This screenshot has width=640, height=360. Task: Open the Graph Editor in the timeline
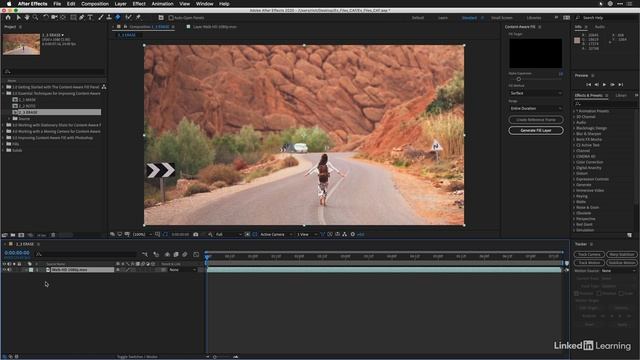pos(196,254)
